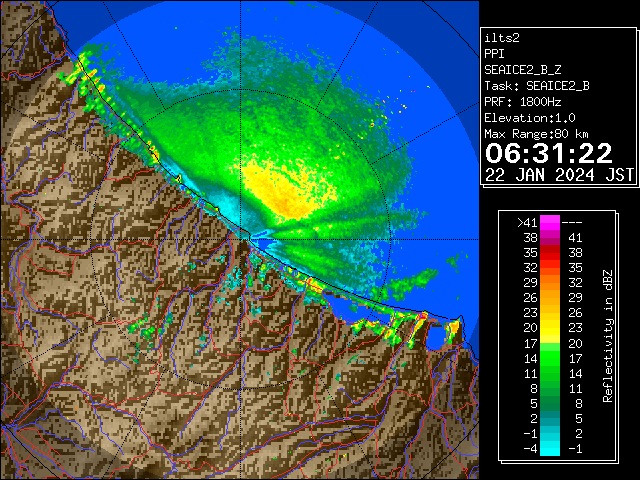
Task: Click the green 11-14 legend swatch
Action: click(x=550, y=373)
